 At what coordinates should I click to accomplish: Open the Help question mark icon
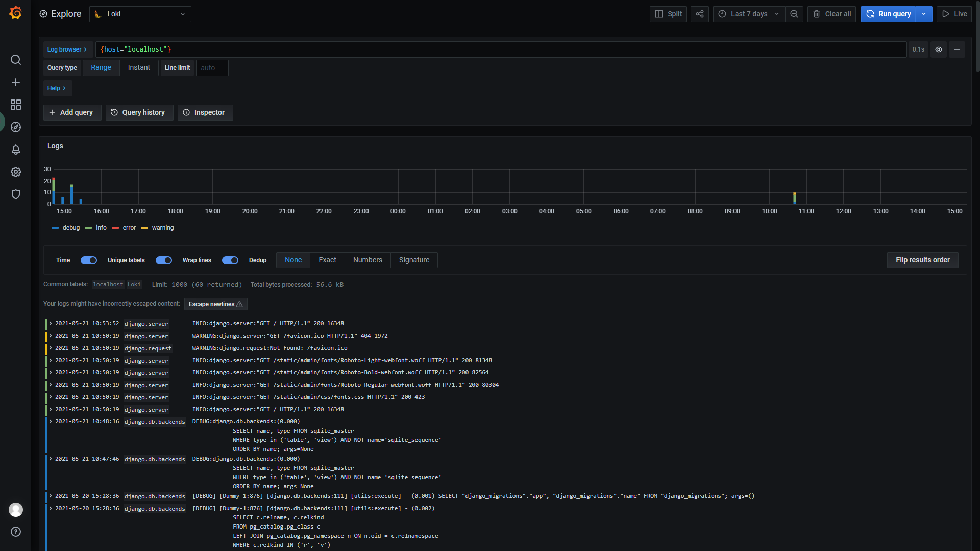coord(16,532)
